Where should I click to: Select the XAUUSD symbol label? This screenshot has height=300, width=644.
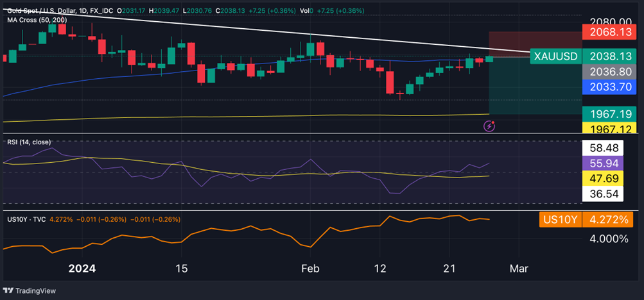pos(555,56)
